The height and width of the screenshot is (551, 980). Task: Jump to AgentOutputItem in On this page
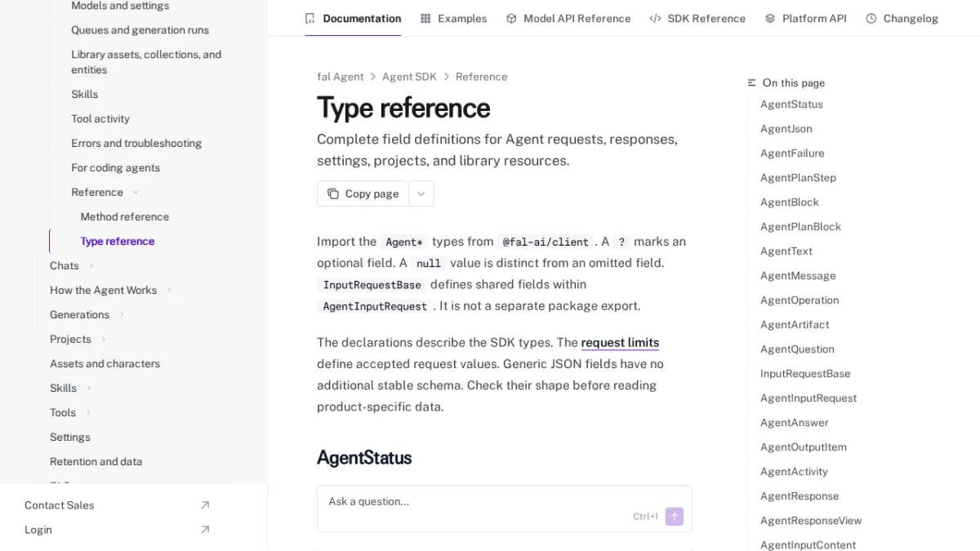[x=804, y=447]
